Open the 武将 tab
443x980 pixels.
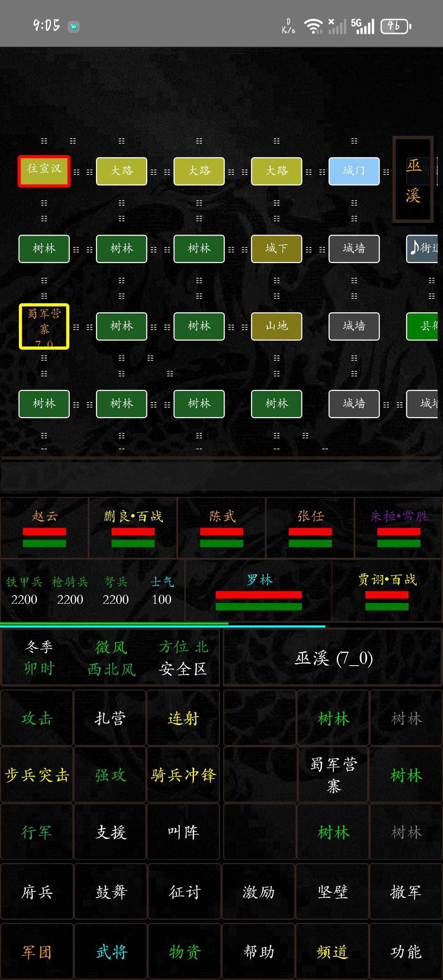tap(111, 952)
